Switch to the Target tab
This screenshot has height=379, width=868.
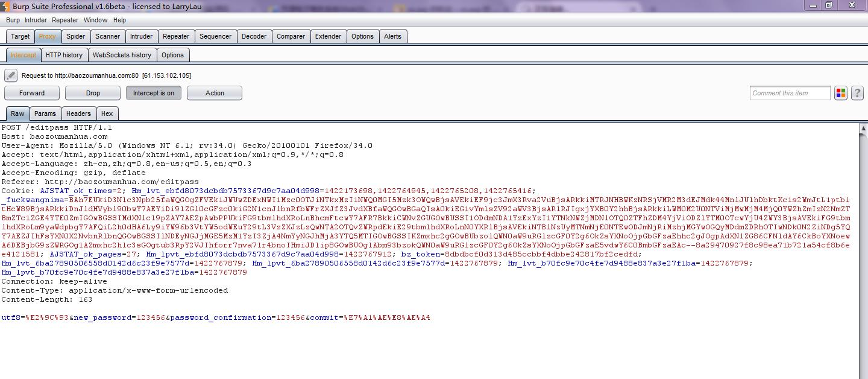20,36
